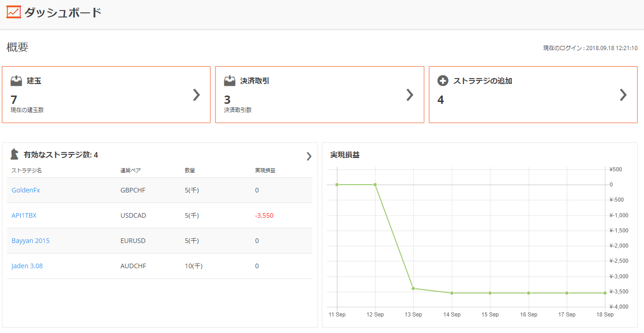This screenshot has width=644, height=333.
Task: Click the 決済取引数 label
Action: point(238,110)
